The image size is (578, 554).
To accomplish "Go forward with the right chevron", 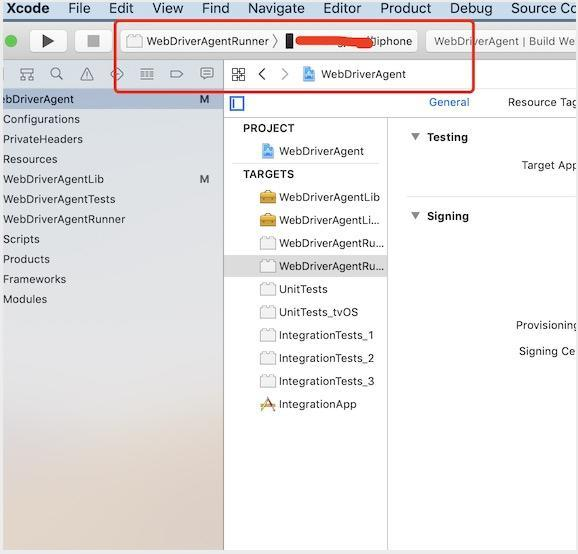I will click(285, 74).
